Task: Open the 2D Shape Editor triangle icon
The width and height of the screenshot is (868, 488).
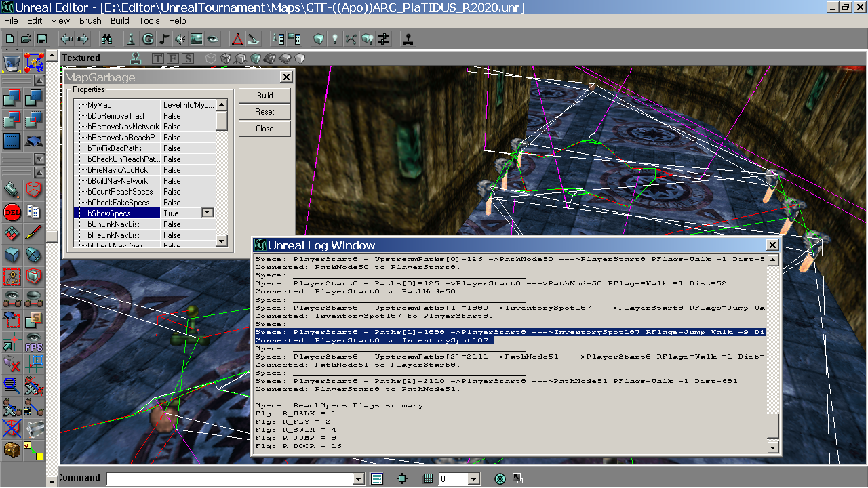Action: (237, 39)
